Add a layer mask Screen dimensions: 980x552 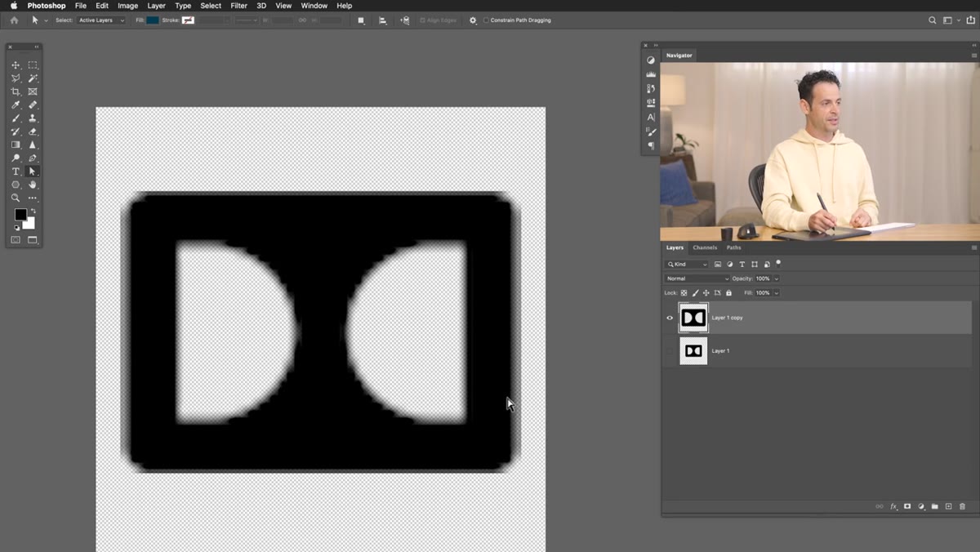click(907, 506)
